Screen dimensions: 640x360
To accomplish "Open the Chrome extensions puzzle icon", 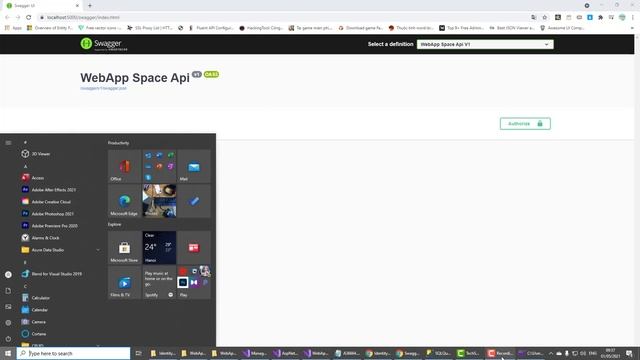I will coord(600,17).
